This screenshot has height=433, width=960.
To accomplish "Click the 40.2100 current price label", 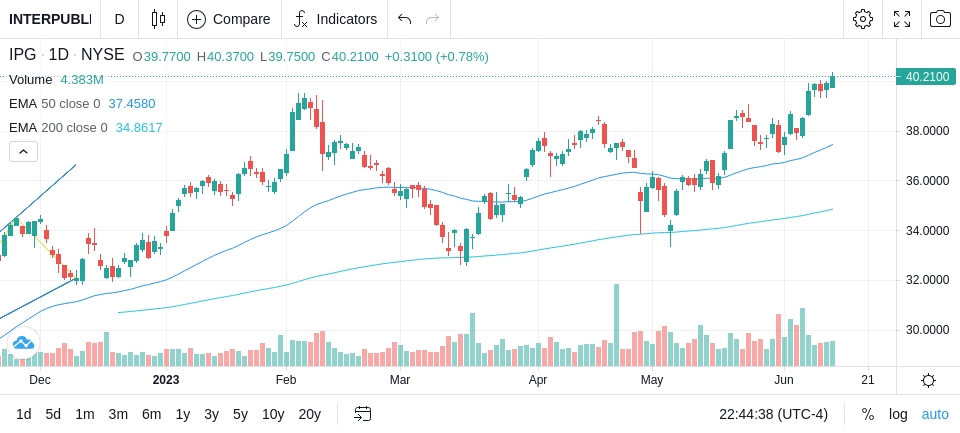I will pyautogui.click(x=927, y=77).
